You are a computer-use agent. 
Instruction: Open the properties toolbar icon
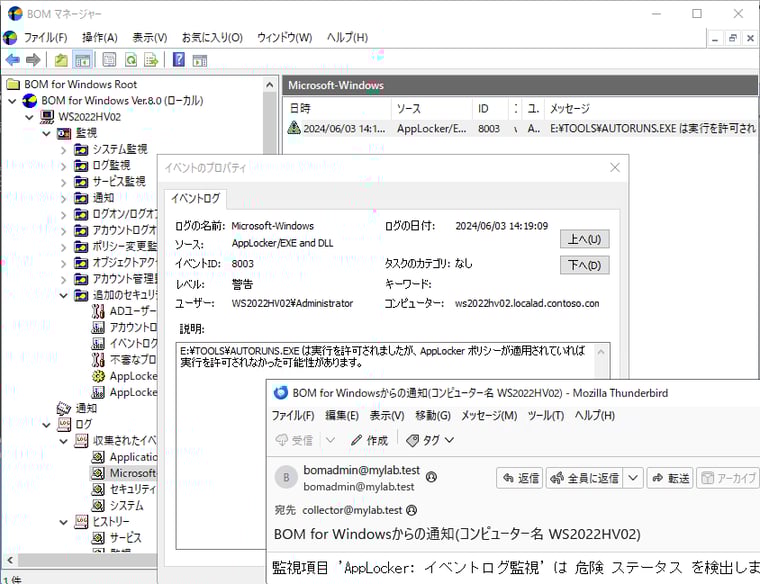110,60
